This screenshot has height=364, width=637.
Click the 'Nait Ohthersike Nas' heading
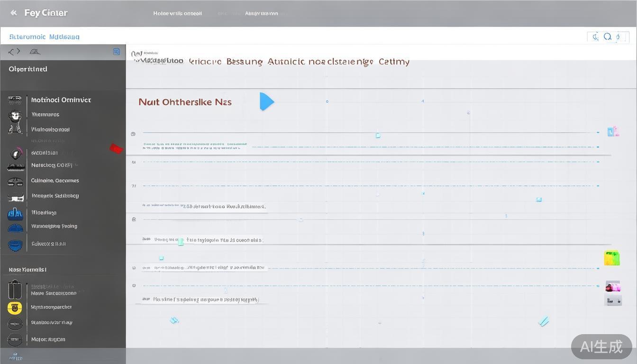[x=185, y=102]
